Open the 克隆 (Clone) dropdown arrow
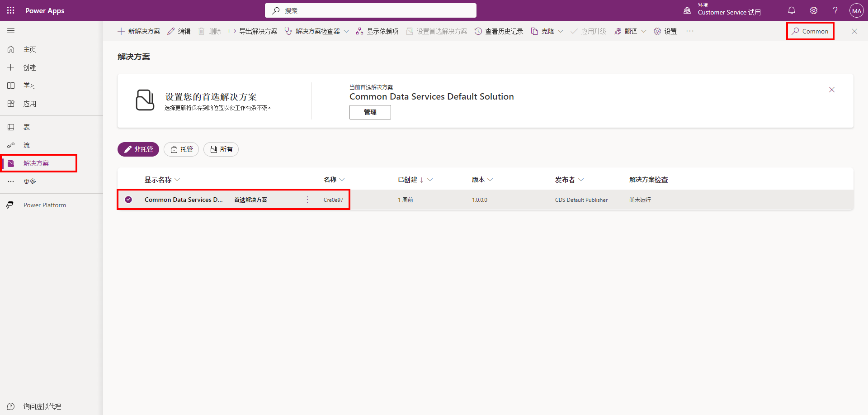 point(561,31)
